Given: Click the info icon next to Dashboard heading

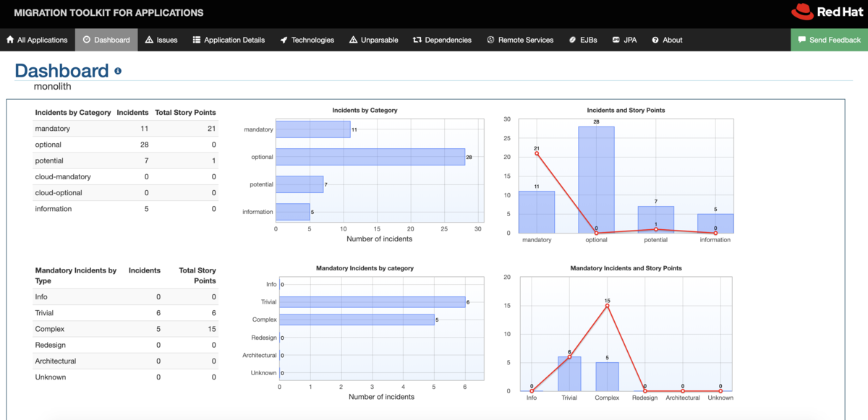Looking at the screenshot, I should pyautogui.click(x=118, y=72).
